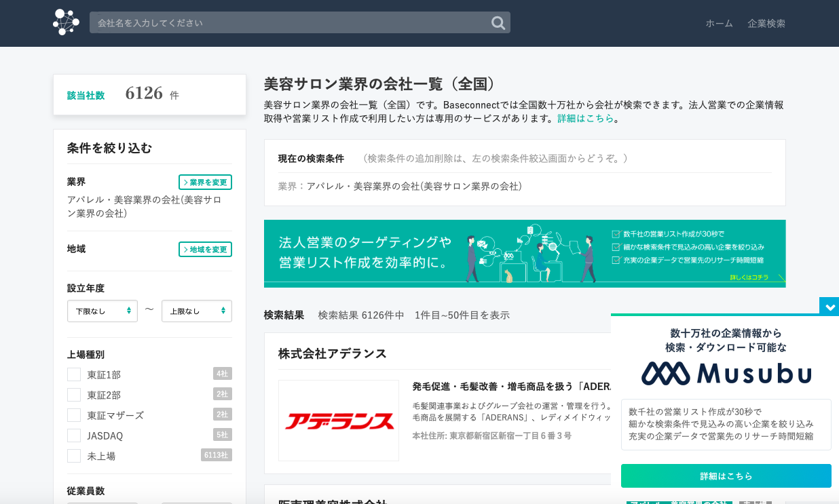Open 企業検索 in top navigation
The width and height of the screenshot is (839, 504).
[x=766, y=23]
